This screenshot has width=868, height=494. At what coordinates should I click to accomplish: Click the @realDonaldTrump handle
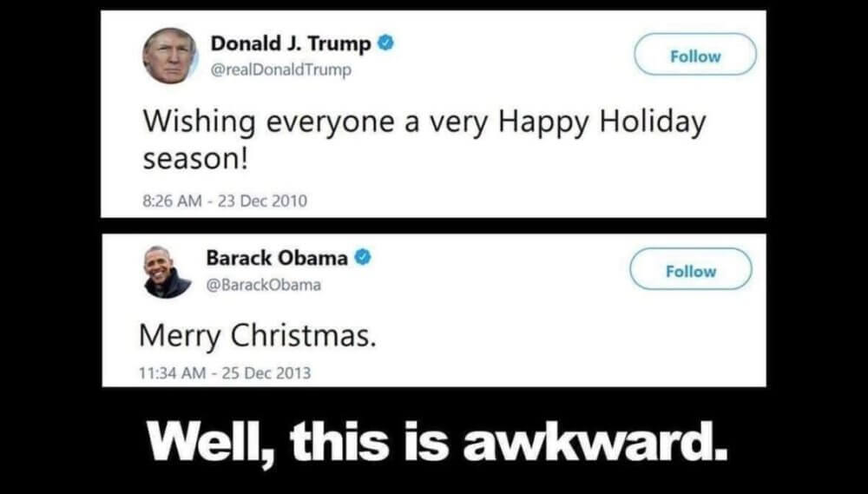click(x=280, y=70)
